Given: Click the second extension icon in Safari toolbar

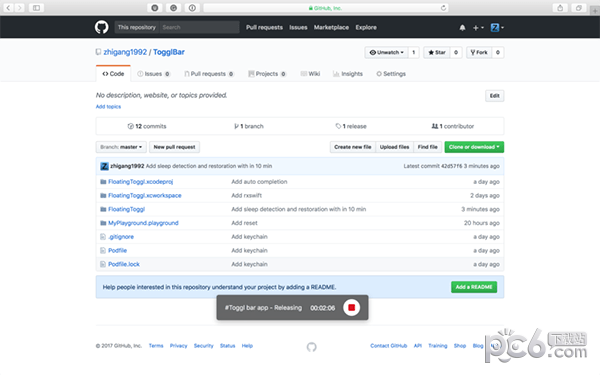Looking at the screenshot, I should click(x=173, y=8).
